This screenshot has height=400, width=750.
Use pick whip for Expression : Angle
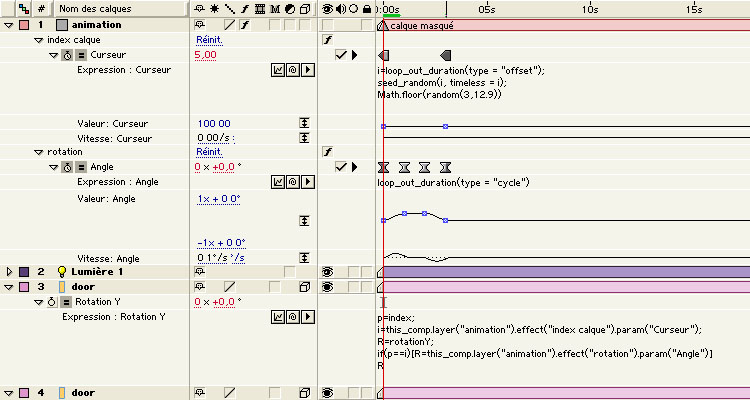[293, 182]
